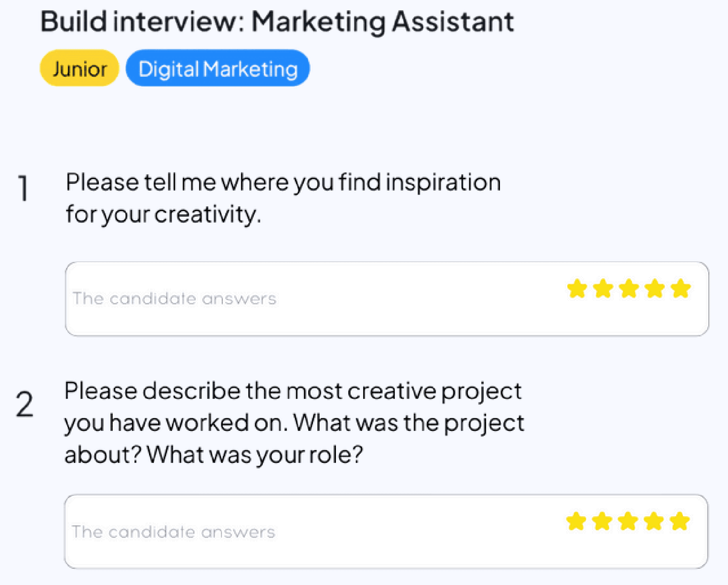The height and width of the screenshot is (585, 728).
Task: Click the inspiration for creativity question text
Action: click(283, 198)
